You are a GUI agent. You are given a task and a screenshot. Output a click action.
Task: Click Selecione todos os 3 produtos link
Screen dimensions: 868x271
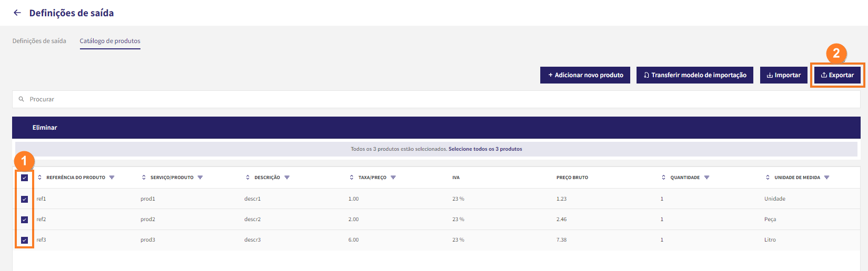485,149
